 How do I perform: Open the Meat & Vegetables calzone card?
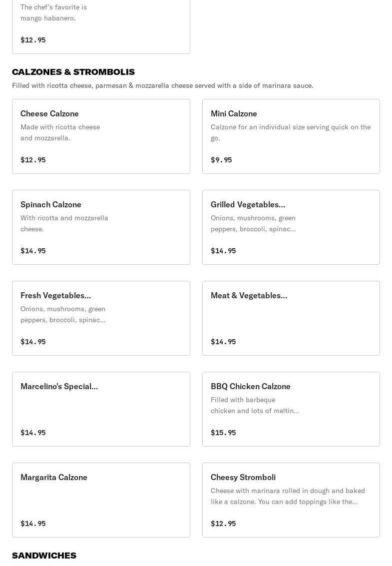pos(291,318)
